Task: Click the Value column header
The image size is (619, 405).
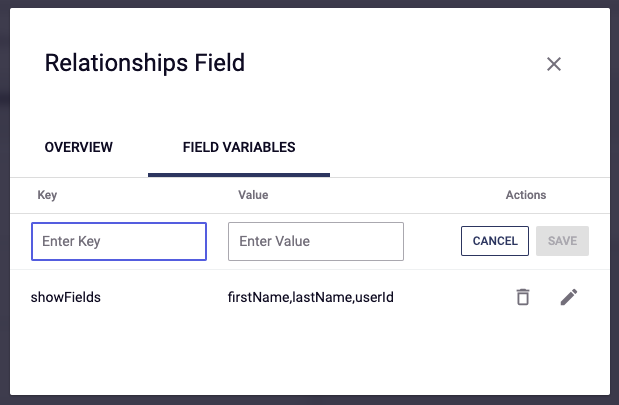Action: coord(253,195)
